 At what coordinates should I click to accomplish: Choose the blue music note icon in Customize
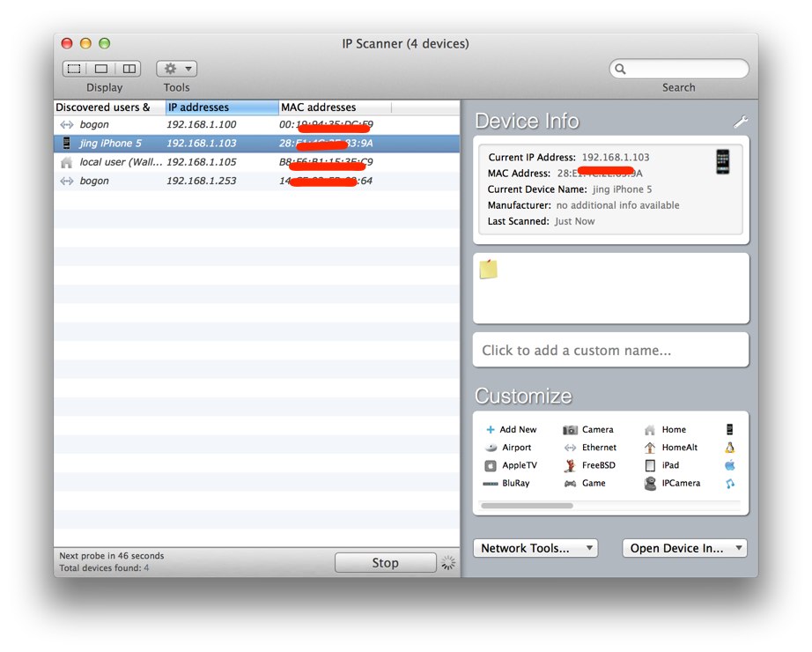click(730, 484)
